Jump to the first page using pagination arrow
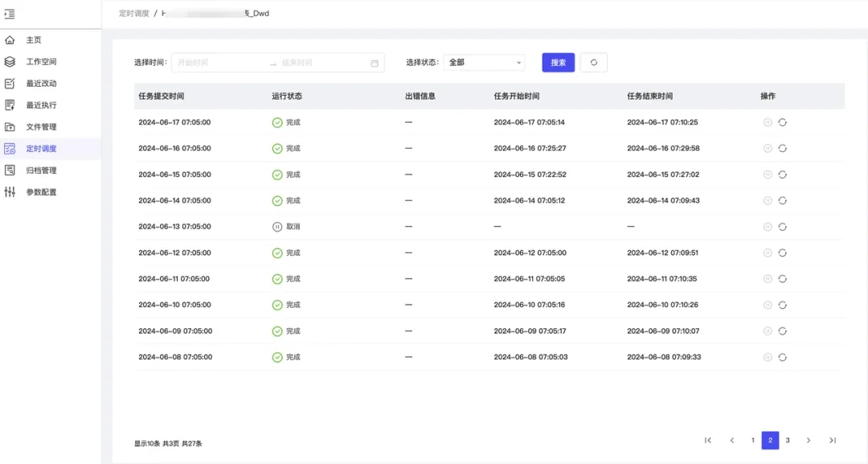868x464 pixels. (x=708, y=441)
